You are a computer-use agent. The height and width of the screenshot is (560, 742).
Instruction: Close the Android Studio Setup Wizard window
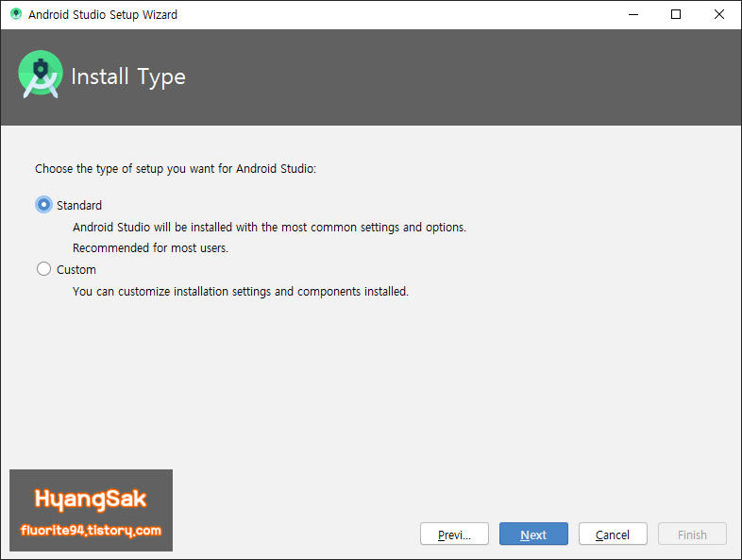[x=719, y=15]
